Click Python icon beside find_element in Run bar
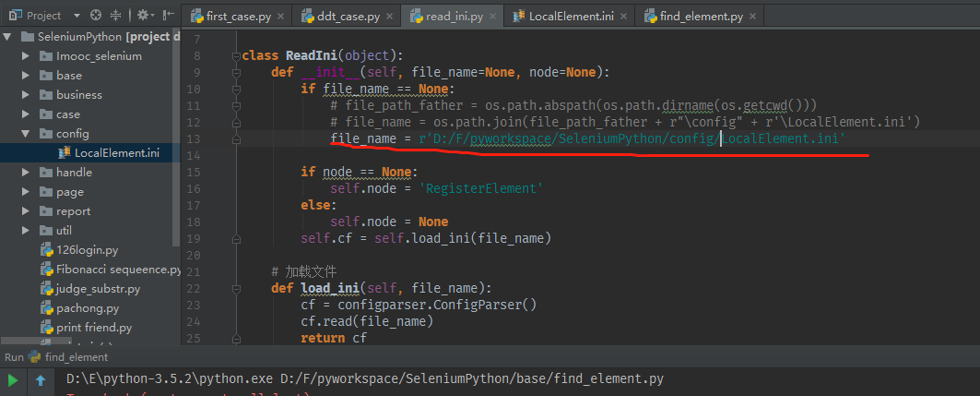Screen dimensions: 980x396 34,357
